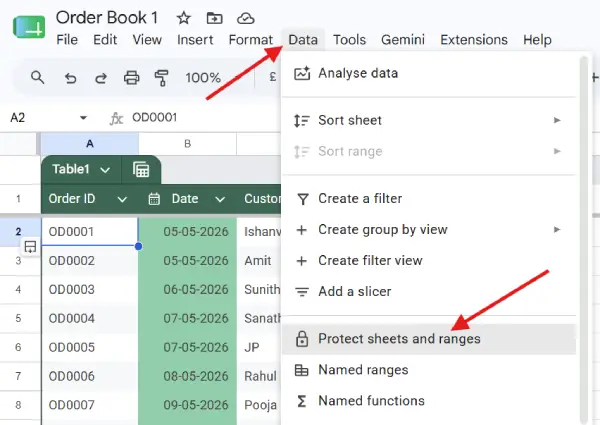Image resolution: width=600 pixels, height=425 pixels.
Task: Click the Analyse data sparkle chart icon
Action: pyautogui.click(x=302, y=73)
